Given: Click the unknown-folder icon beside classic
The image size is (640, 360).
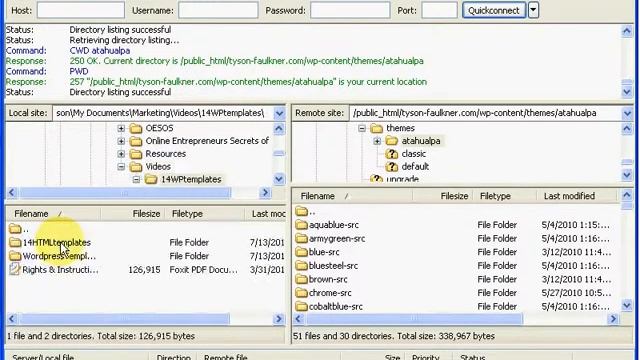Looking at the screenshot, I should 391,154.
